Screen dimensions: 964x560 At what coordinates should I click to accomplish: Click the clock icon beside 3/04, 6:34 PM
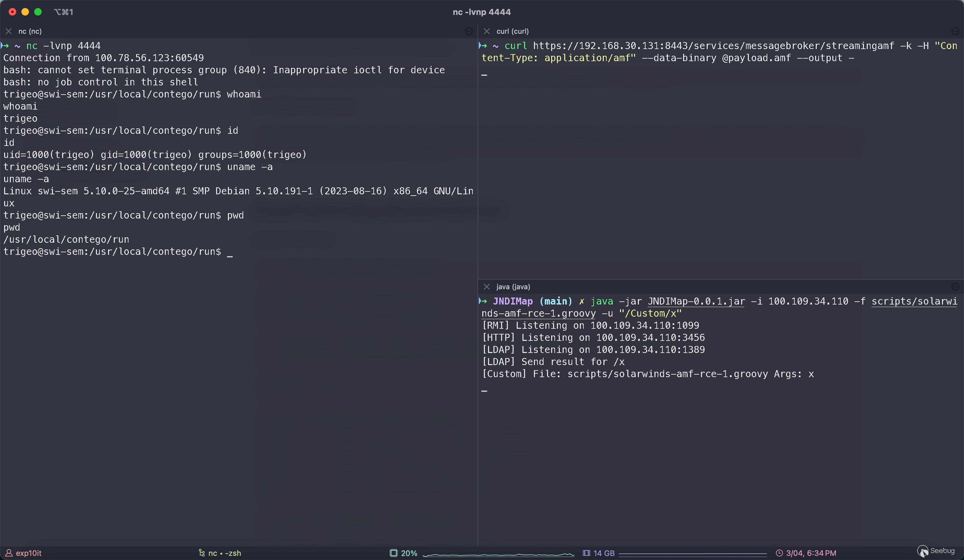coord(779,553)
